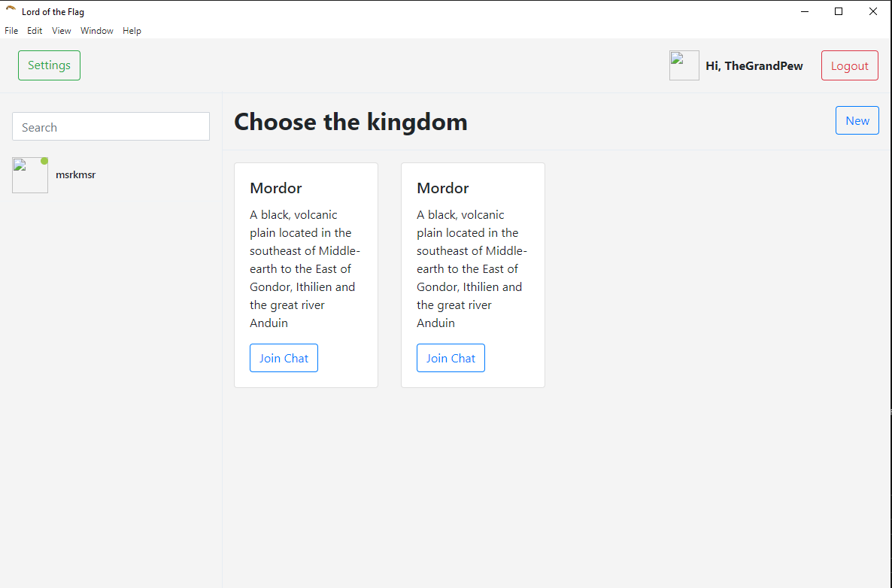Open the Window menu

[97, 31]
